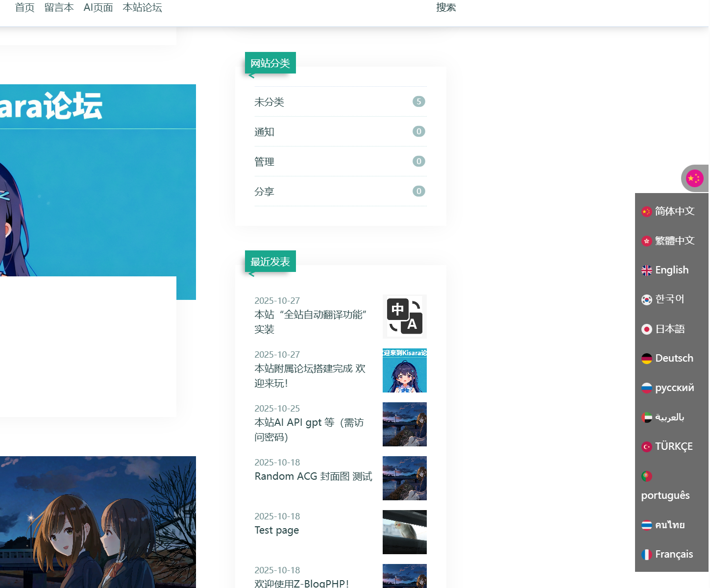This screenshot has width=710, height=588.
Task: Click the Hong Kong flag icon for 繁體中文
Action: coord(646,241)
